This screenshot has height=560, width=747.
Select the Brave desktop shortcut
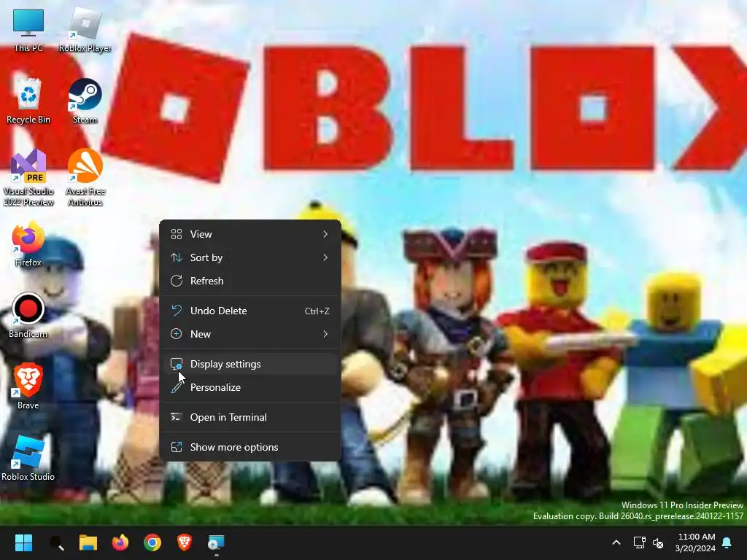click(x=28, y=386)
